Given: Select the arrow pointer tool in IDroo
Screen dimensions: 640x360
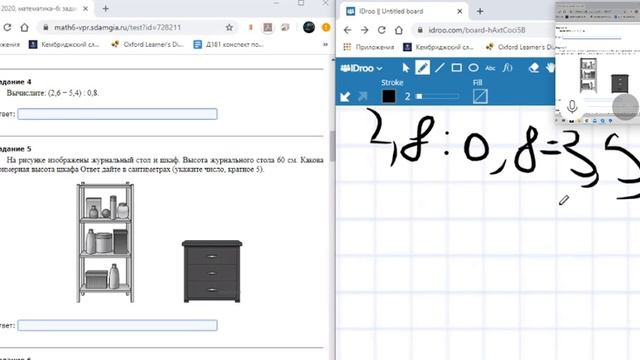Looking at the screenshot, I should tap(406, 68).
